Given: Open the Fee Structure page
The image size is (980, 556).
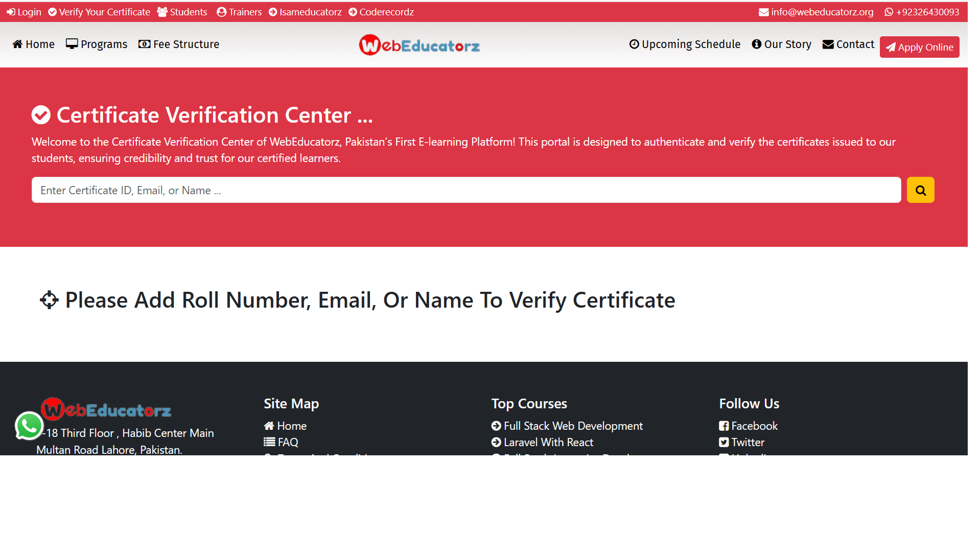Looking at the screenshot, I should (x=179, y=44).
